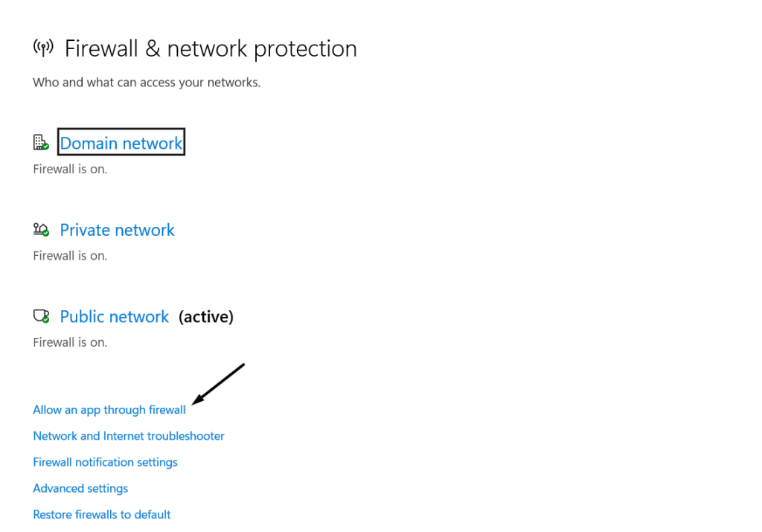Click the Firewall antenna icon in the header

(x=43, y=48)
